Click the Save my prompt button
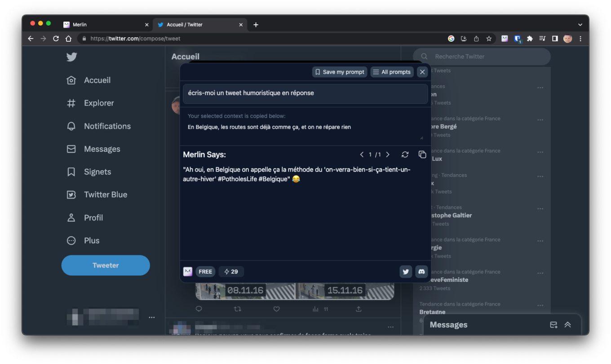Image resolution: width=611 pixels, height=364 pixels. [340, 72]
